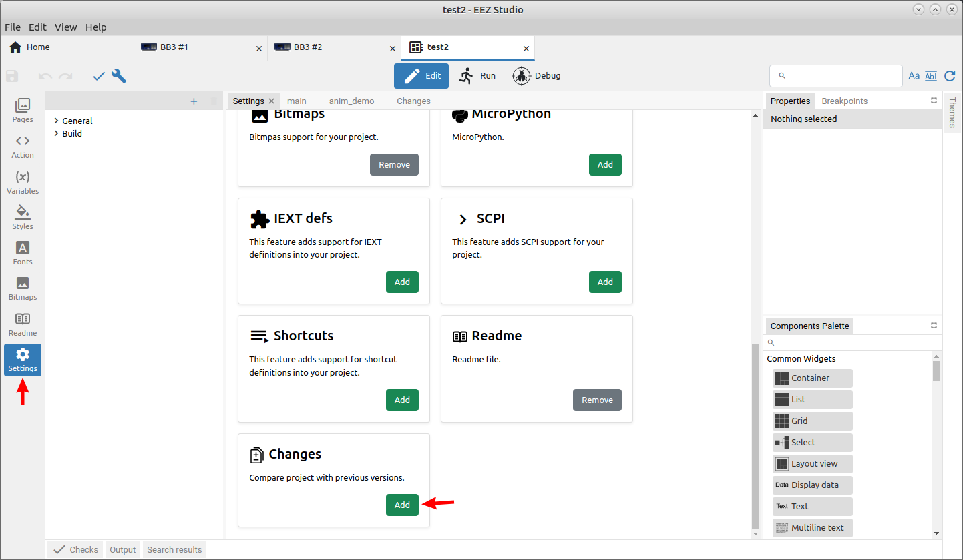Select the Text widget
This screenshot has height=560, width=963.
(x=813, y=506)
